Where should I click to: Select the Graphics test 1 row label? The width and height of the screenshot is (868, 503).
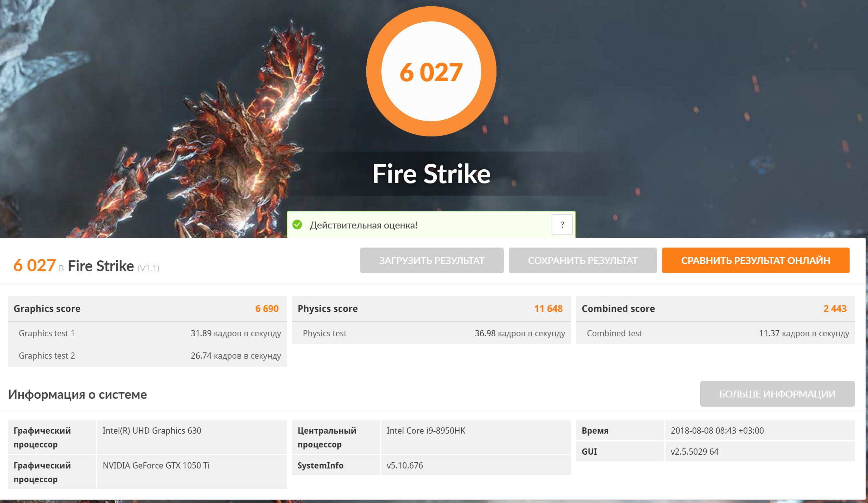(x=46, y=333)
